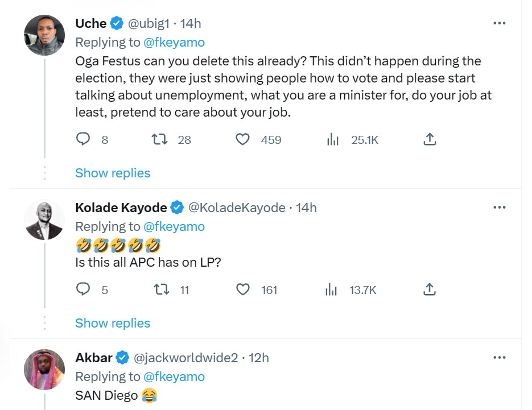Open more options on Uche's tweet

pyautogui.click(x=499, y=23)
